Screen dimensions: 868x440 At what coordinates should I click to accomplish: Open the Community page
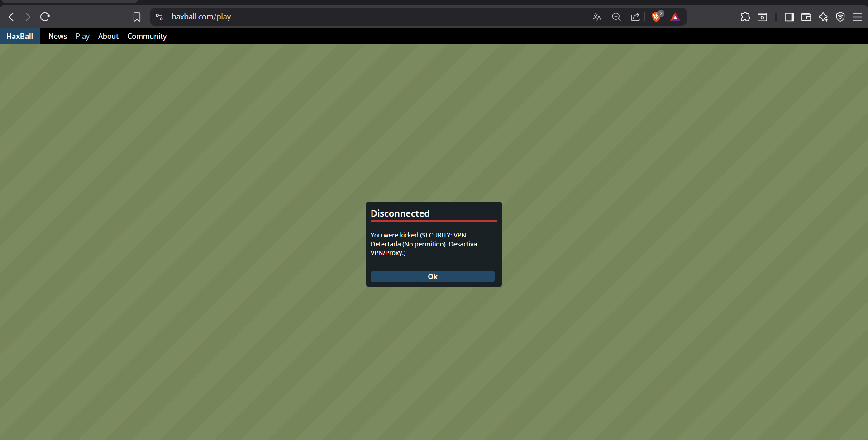click(147, 36)
